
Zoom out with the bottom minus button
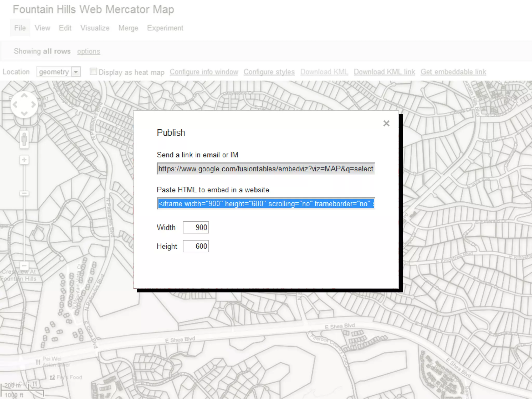(24, 266)
